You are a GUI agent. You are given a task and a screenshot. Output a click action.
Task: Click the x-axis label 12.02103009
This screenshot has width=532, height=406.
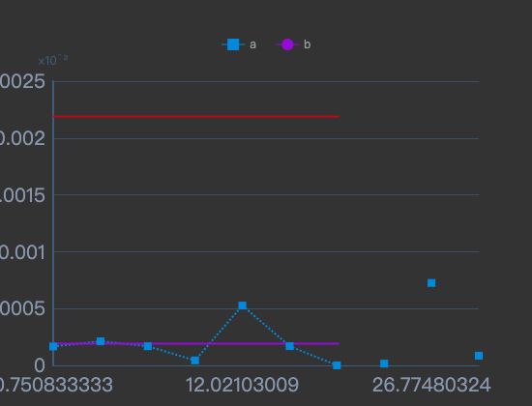pos(242,385)
